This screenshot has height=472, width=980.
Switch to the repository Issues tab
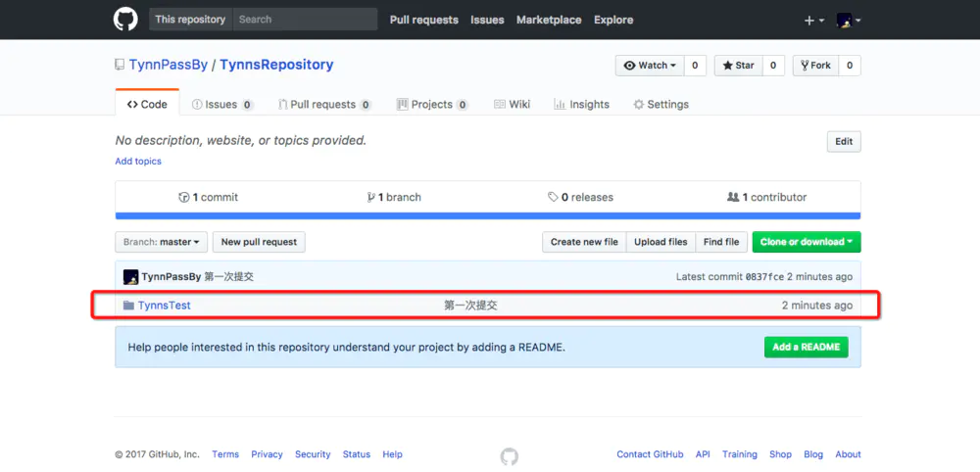tap(222, 104)
